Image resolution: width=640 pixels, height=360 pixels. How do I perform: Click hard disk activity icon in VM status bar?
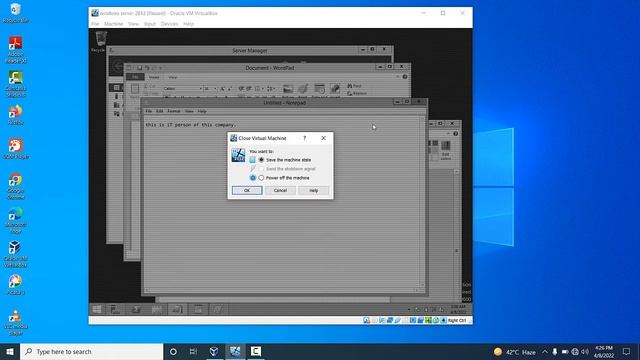point(367,320)
